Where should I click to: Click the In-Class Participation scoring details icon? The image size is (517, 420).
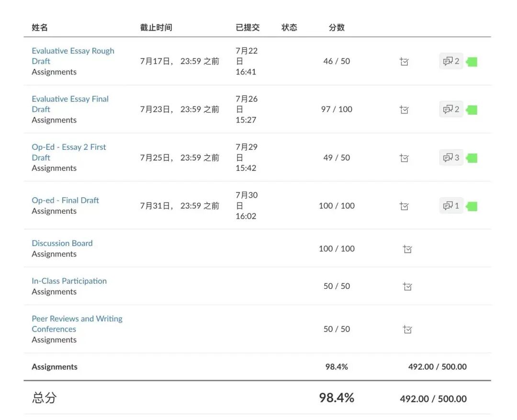(407, 287)
